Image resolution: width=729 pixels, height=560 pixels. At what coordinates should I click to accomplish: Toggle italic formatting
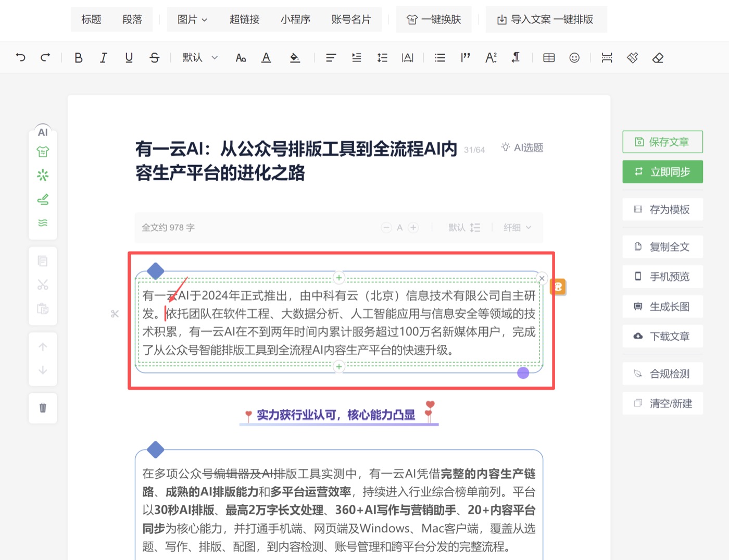click(104, 58)
